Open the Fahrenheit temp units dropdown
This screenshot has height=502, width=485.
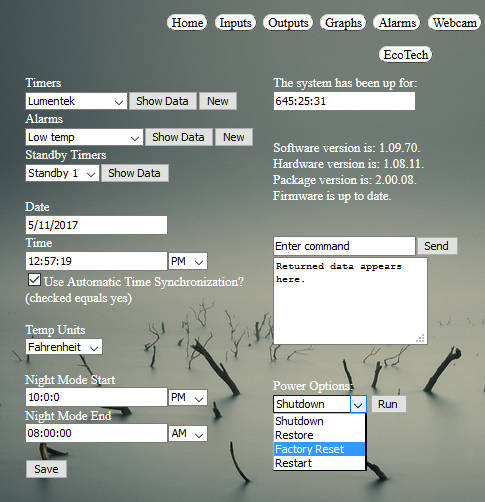[64, 347]
